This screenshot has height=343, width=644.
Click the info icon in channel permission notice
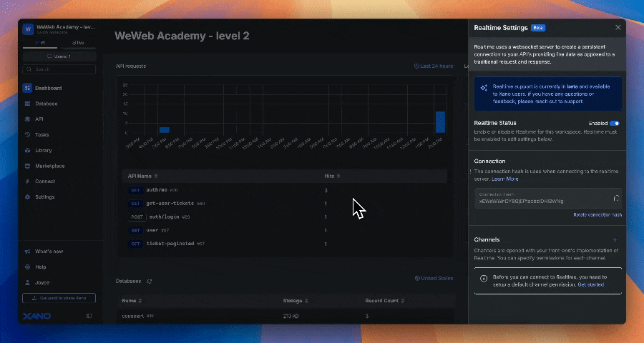[x=484, y=279]
